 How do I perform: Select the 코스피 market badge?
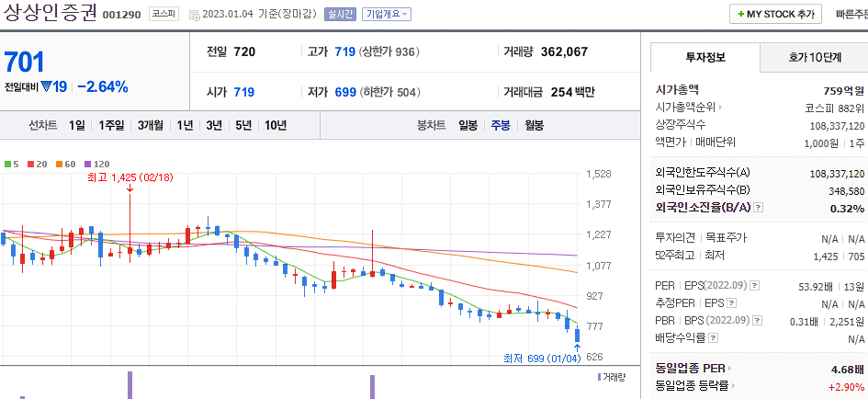[163, 15]
